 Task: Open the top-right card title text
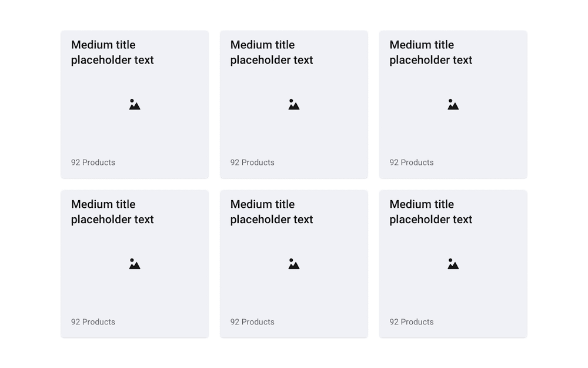(431, 52)
